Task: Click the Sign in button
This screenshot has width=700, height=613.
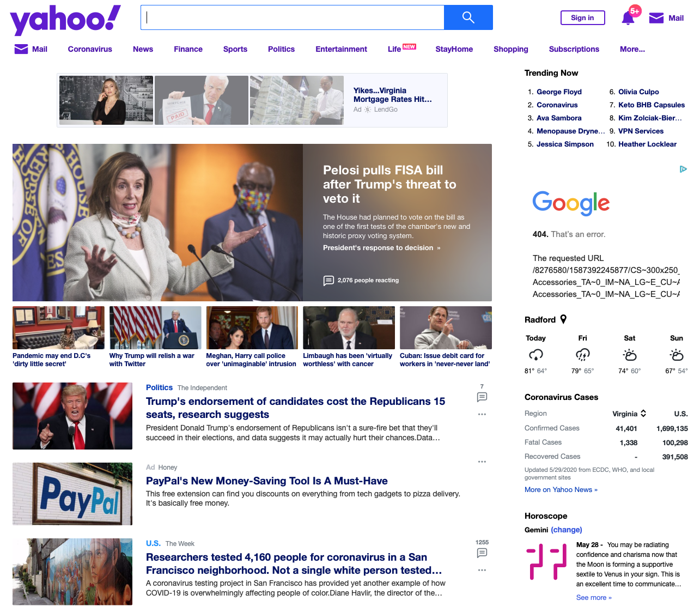Action: tap(582, 18)
